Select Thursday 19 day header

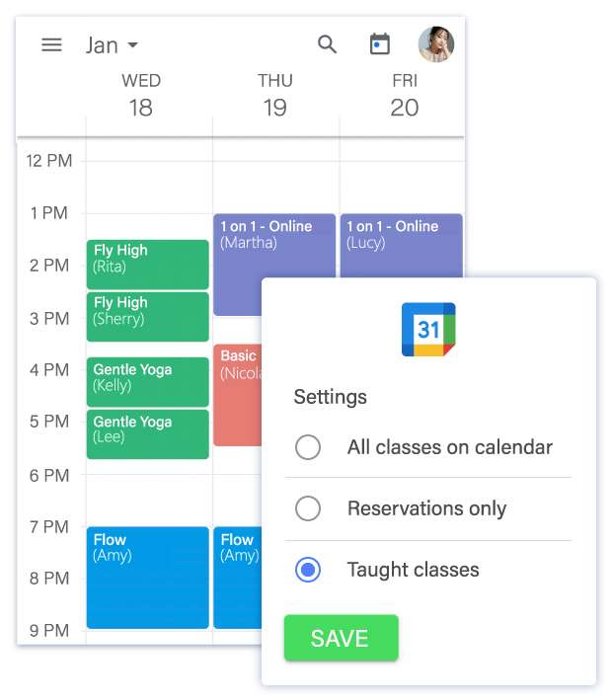(275, 96)
